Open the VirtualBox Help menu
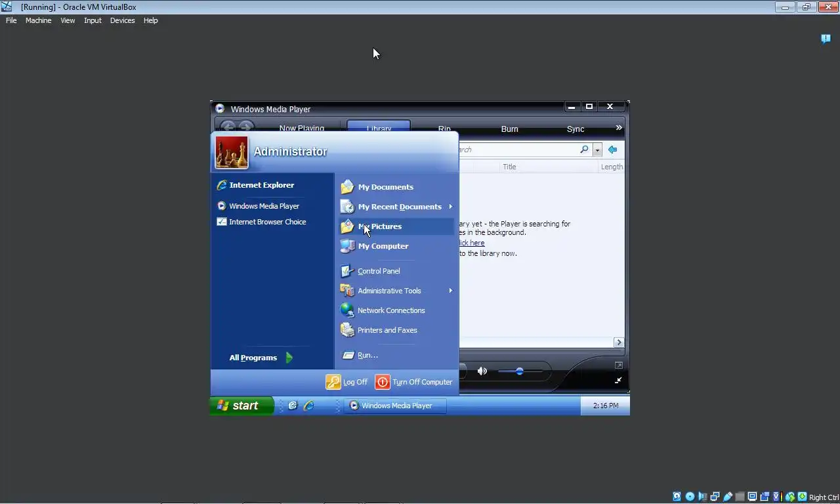The image size is (840, 504). 150,20
